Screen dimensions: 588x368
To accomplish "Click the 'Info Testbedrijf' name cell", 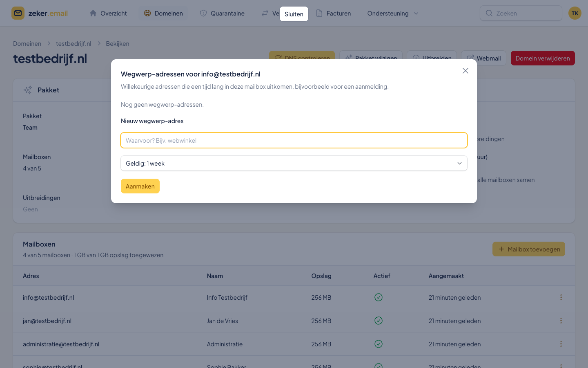I will pyautogui.click(x=227, y=298).
